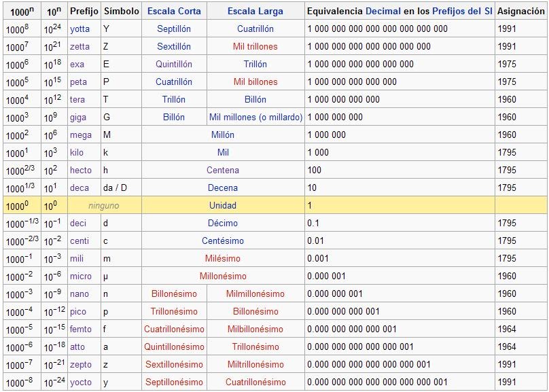Open the Milmillonésimo link
549x392 pixels.
[255, 293]
